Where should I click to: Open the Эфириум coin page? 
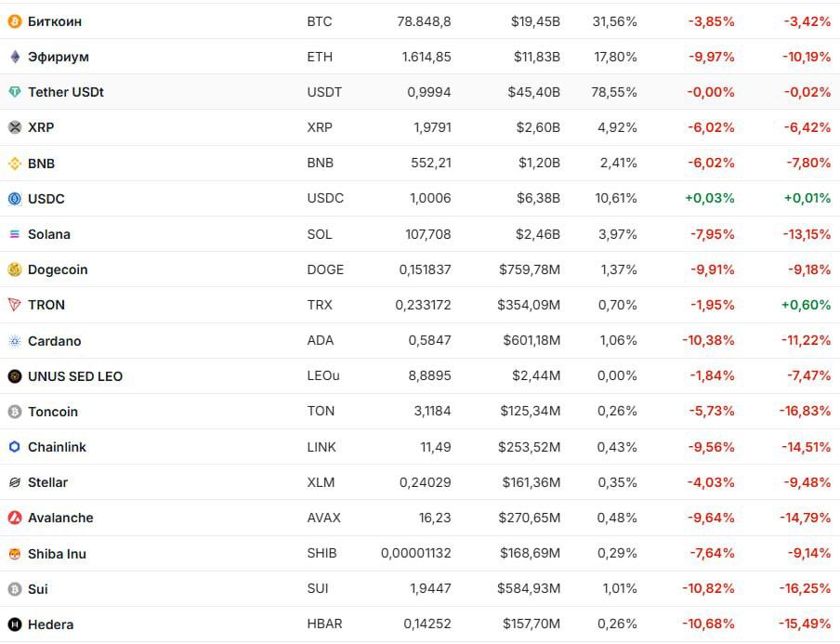[59, 57]
